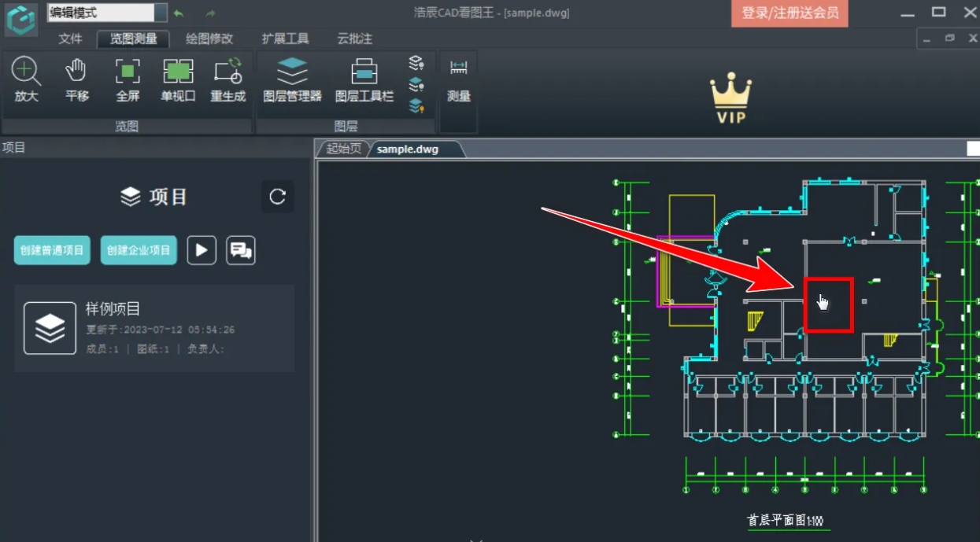This screenshot has width=980, height=542.
Task: Refresh the project list with the circular arrow
Action: click(x=277, y=197)
